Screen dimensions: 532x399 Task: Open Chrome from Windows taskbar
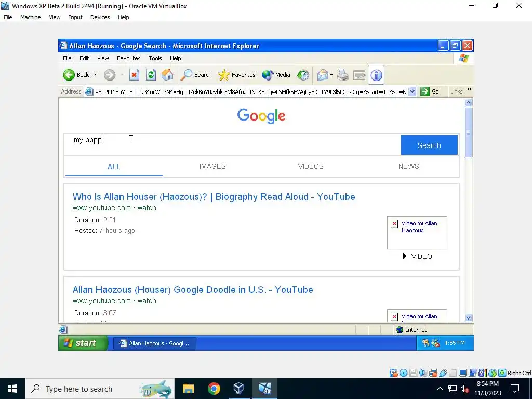[214, 389]
